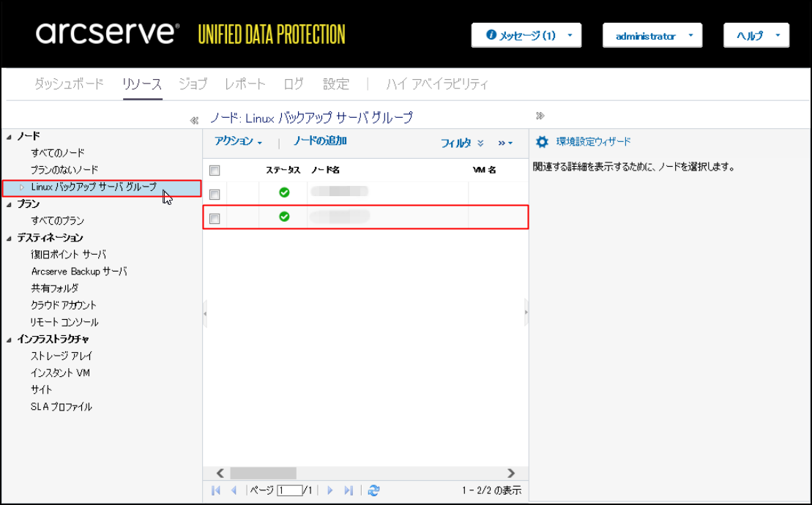
Task: Check the first node row checkbox
Action: (x=215, y=195)
